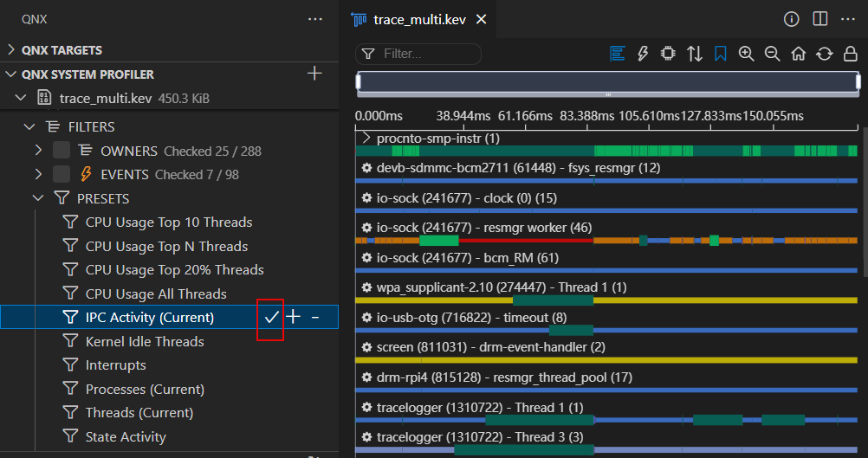Click the refresh sync icon in toolbar

tap(825, 54)
